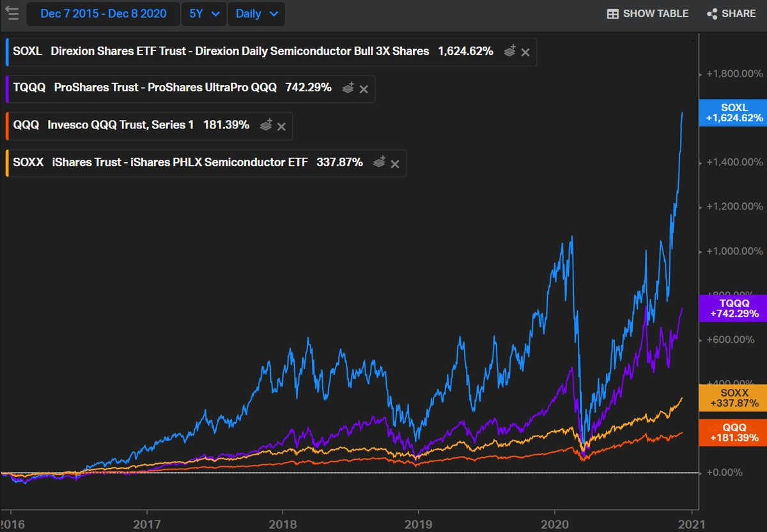Remove SOXX from the chart

tap(395, 163)
